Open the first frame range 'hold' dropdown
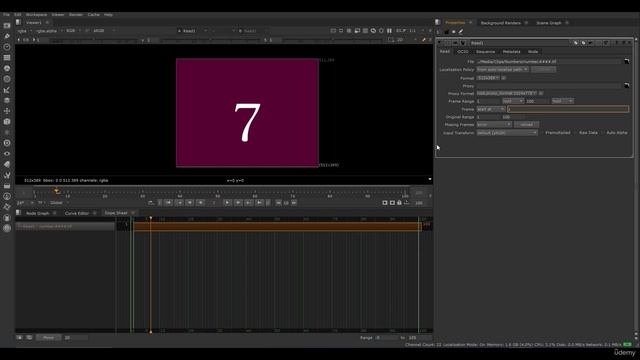The height and width of the screenshot is (360, 640). click(513, 101)
